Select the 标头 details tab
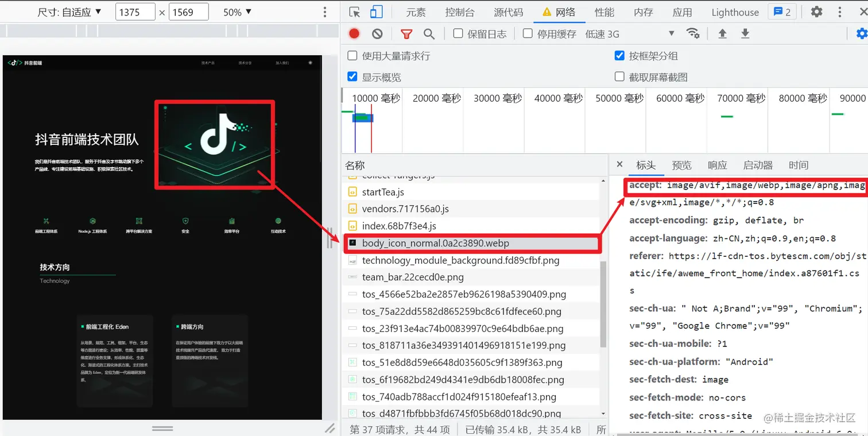Screen dimensions: 868x436 (x=646, y=165)
